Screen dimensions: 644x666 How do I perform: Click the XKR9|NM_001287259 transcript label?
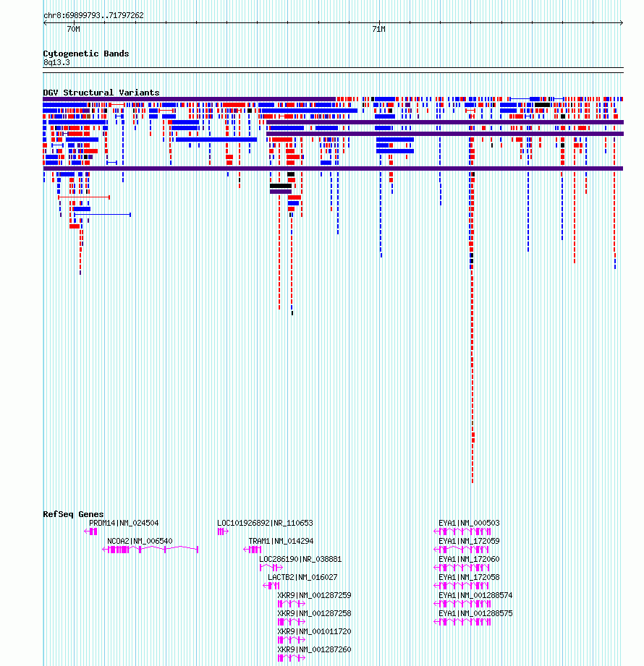click(x=314, y=595)
